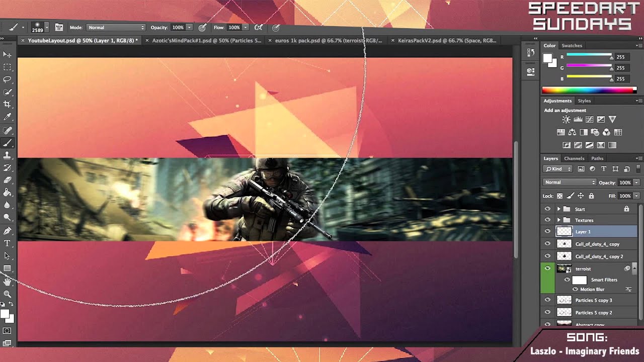The height and width of the screenshot is (362, 644).
Task: Hide the Particles 5 copy 3 layer
Action: click(x=547, y=300)
